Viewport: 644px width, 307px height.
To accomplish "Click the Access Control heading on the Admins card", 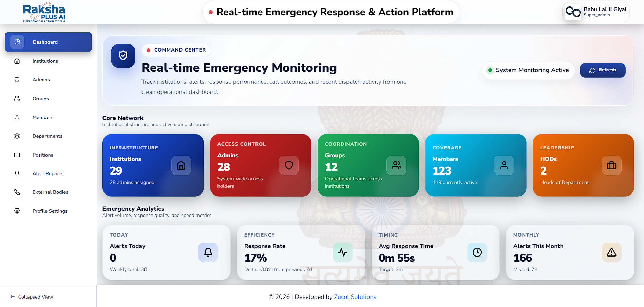I will (x=241, y=144).
